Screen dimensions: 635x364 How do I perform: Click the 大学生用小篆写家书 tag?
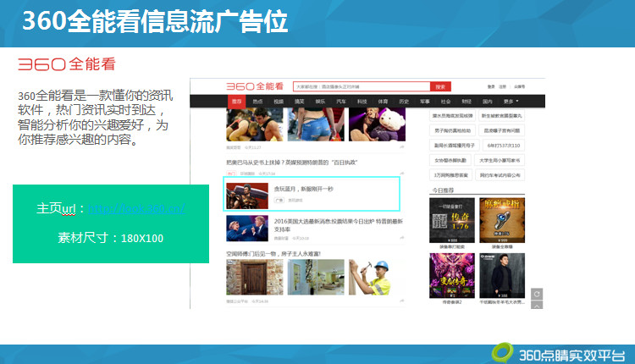500,160
